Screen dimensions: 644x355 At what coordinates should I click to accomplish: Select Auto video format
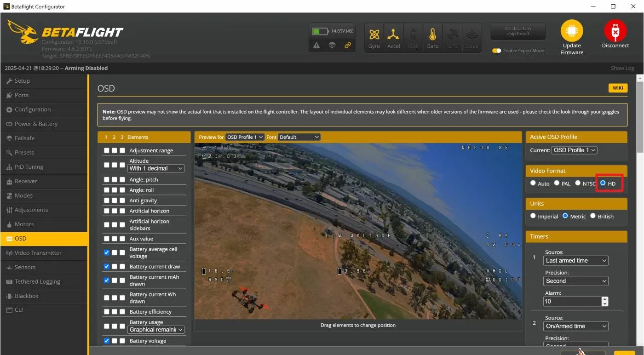pos(533,183)
